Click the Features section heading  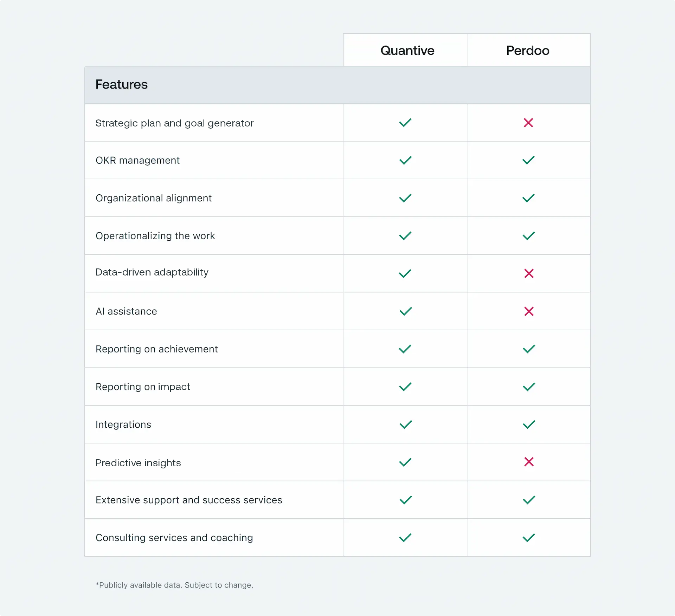click(122, 85)
